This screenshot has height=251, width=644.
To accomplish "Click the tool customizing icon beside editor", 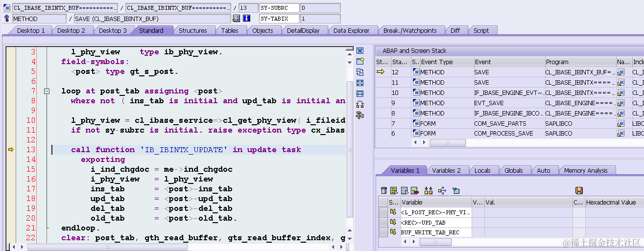I will 360,115.
